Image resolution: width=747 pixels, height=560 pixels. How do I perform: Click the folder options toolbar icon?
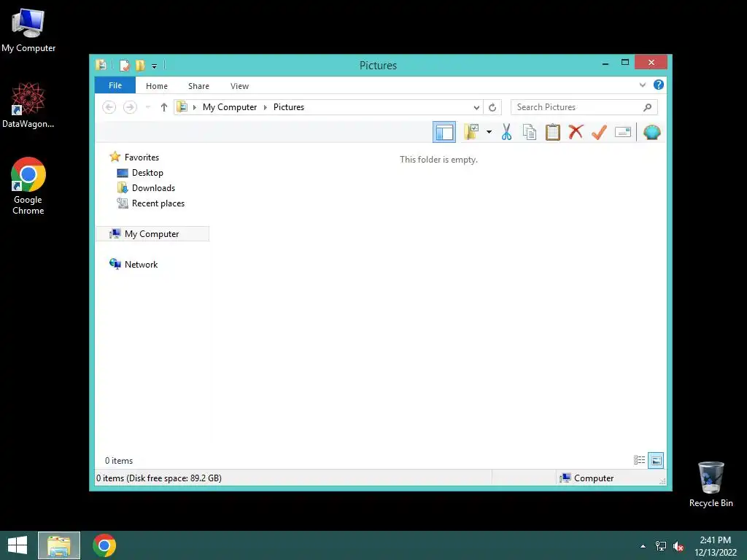click(x=471, y=132)
